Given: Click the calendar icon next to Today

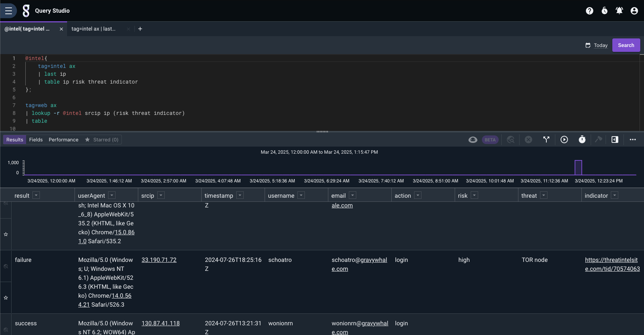Looking at the screenshot, I should (588, 45).
